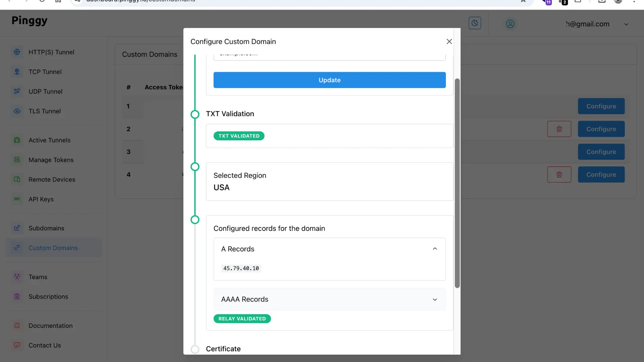Viewport: 644px width, 362px height.
Task: Click the TCP Tunnel sidebar icon
Action: pyautogui.click(x=17, y=72)
